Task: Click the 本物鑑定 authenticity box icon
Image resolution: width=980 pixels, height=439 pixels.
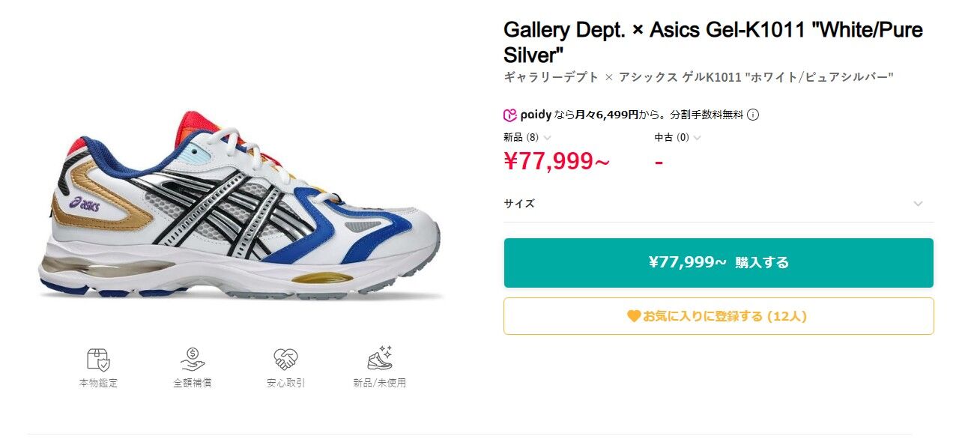Action: (98, 360)
